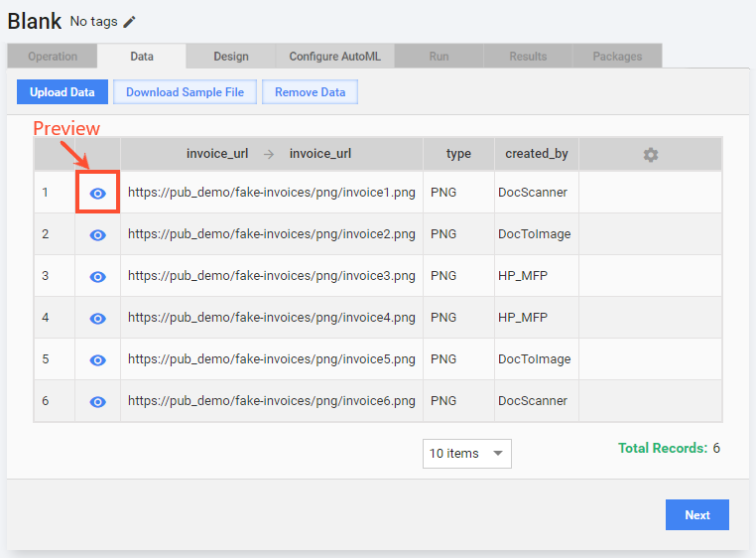Preview invoice1.png with eye icon
Image resolution: width=756 pixels, height=558 pixels.
pyautogui.click(x=98, y=193)
